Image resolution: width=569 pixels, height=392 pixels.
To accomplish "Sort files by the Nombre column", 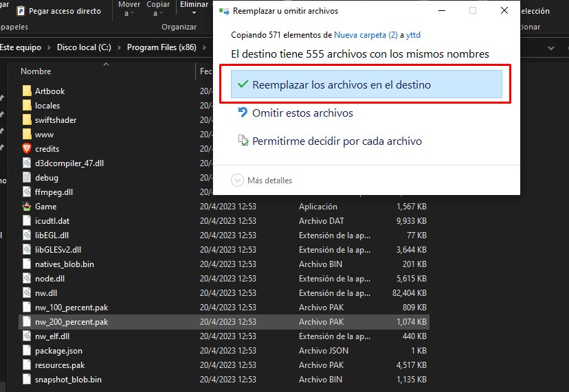I will 36,71.
